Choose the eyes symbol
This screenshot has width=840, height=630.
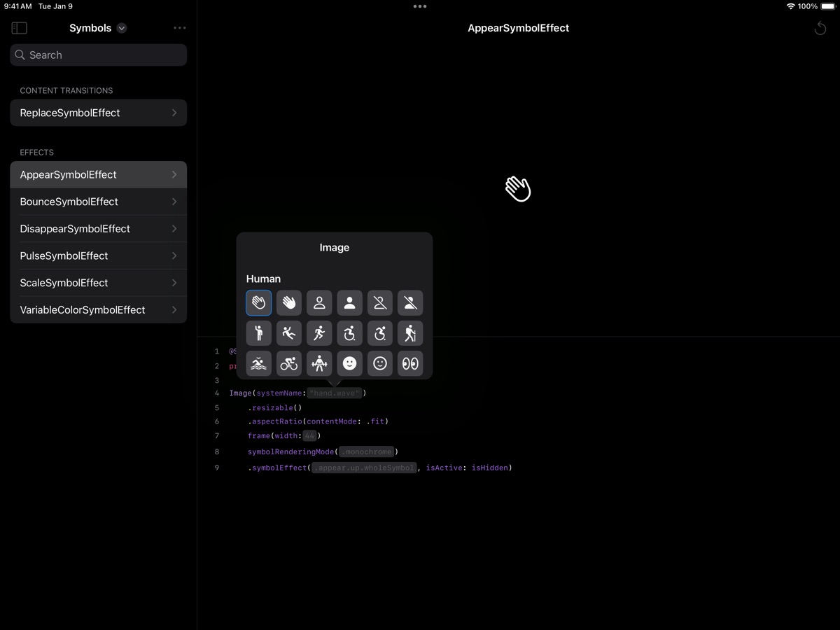410,363
